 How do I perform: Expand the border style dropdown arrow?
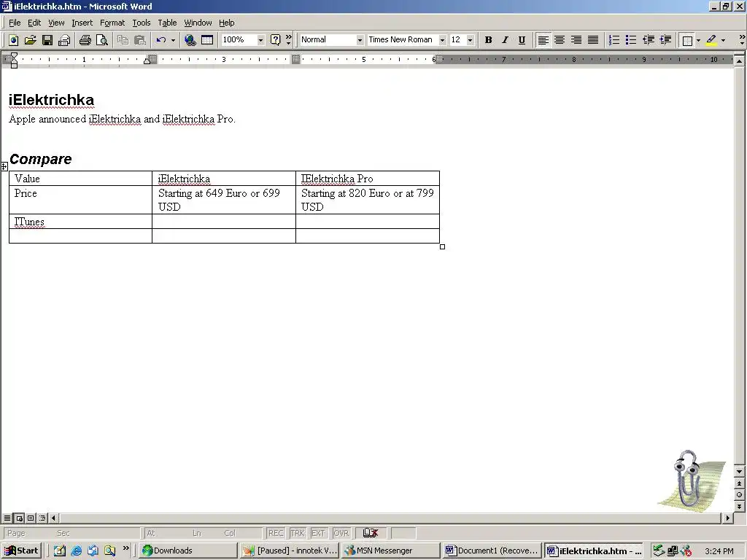coord(698,40)
